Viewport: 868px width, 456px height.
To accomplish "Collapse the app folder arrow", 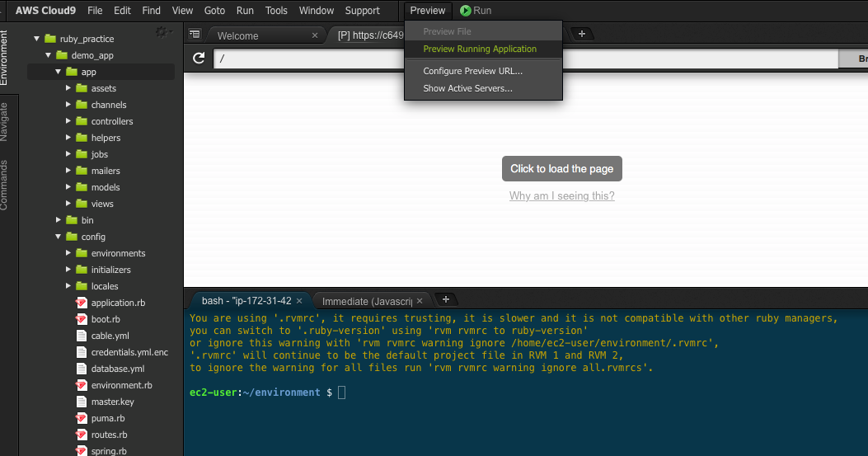I will click(x=59, y=72).
